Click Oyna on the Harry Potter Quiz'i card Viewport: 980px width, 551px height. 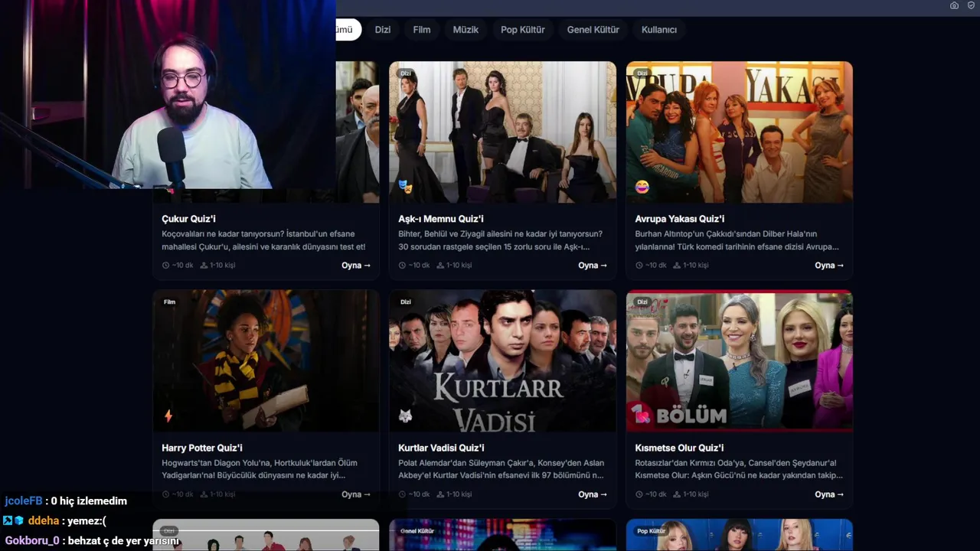coord(356,494)
